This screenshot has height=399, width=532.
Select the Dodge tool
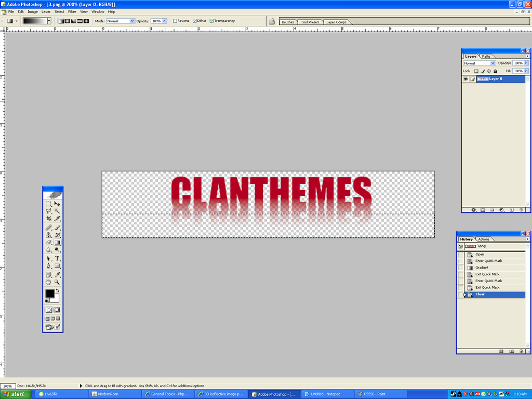click(57, 250)
